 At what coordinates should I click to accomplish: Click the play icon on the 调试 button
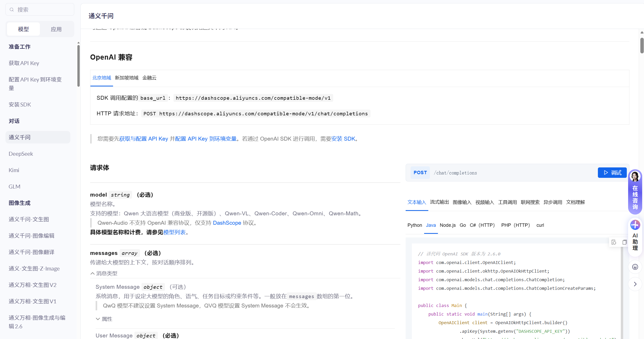tap(606, 173)
